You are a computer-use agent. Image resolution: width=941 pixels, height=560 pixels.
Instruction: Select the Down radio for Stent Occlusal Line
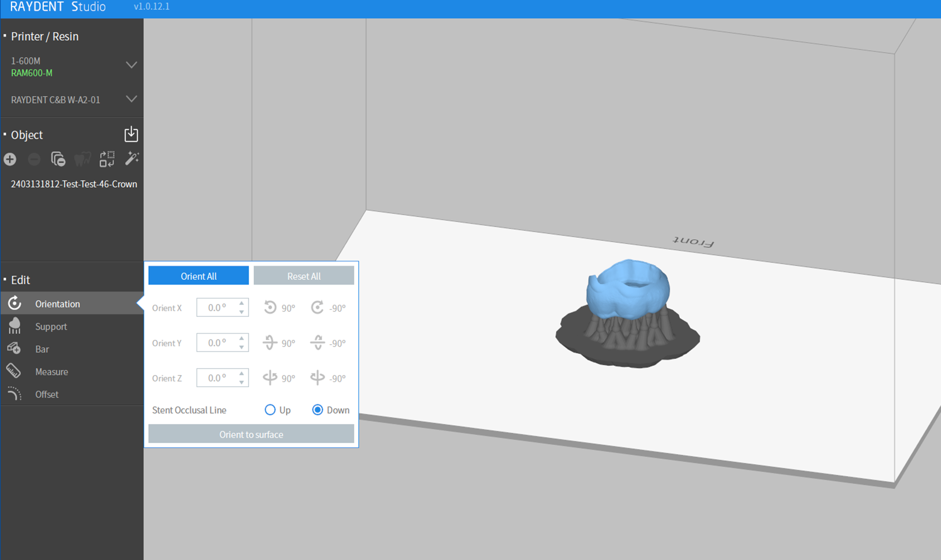[x=317, y=410]
